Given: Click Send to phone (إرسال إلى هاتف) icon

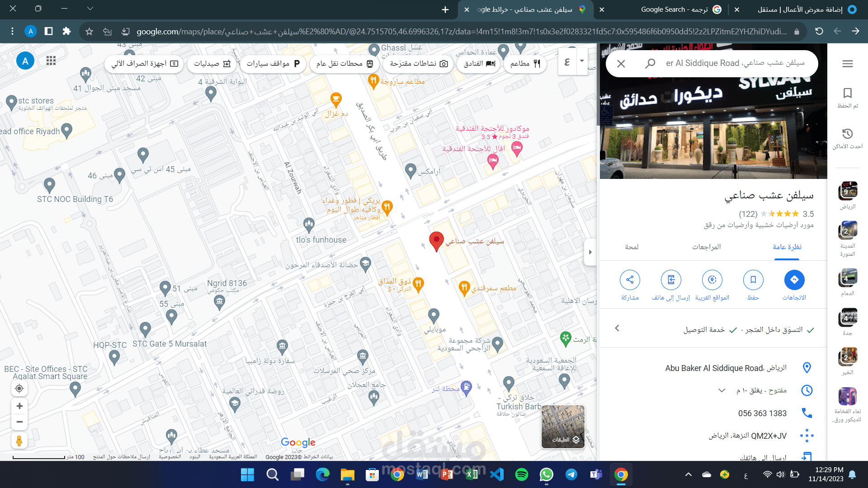Looking at the screenshot, I should click(671, 280).
